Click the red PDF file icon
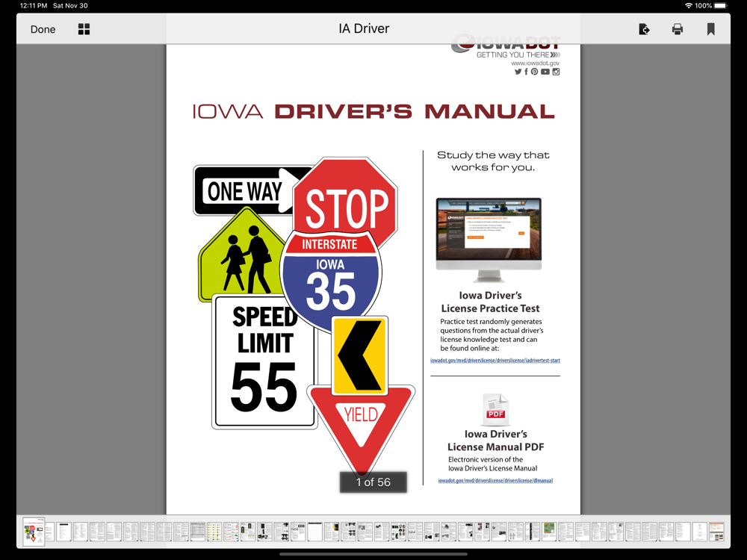 click(x=495, y=409)
